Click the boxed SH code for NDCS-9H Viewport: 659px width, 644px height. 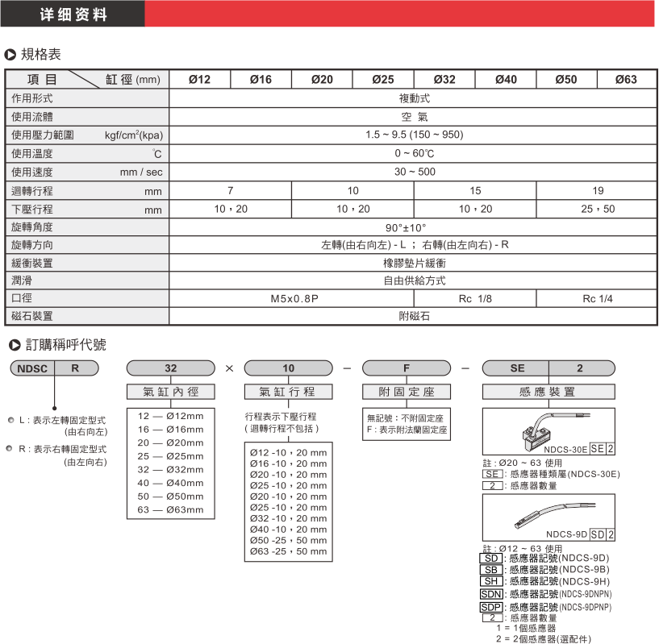point(490,581)
